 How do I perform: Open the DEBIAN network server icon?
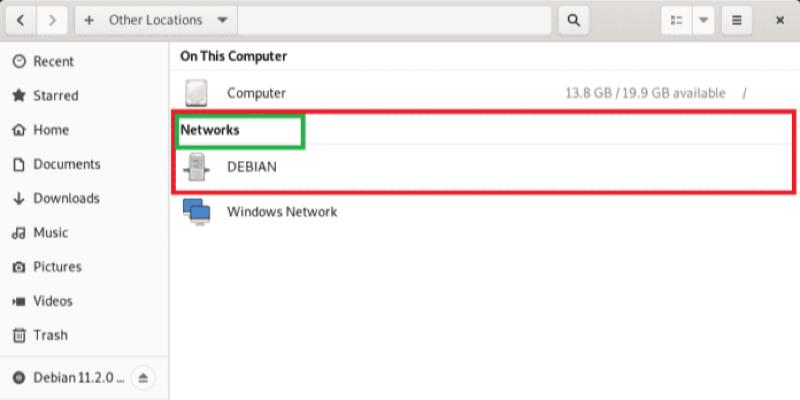coord(197,168)
